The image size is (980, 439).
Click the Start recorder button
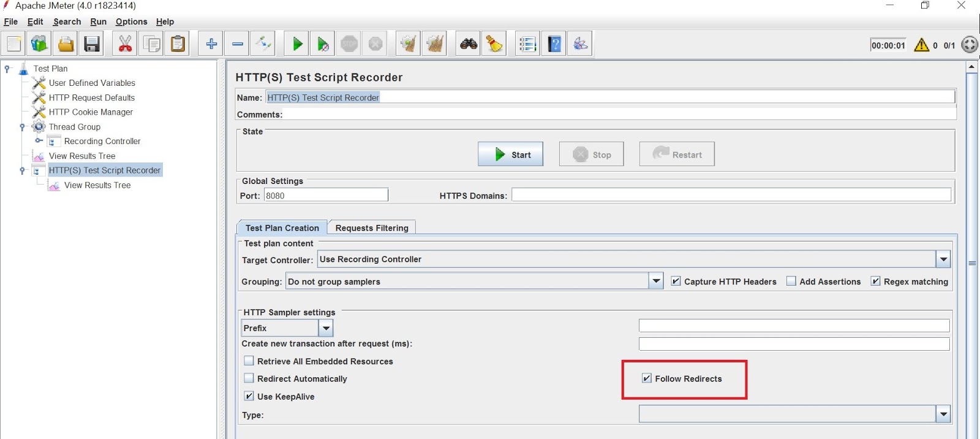511,155
